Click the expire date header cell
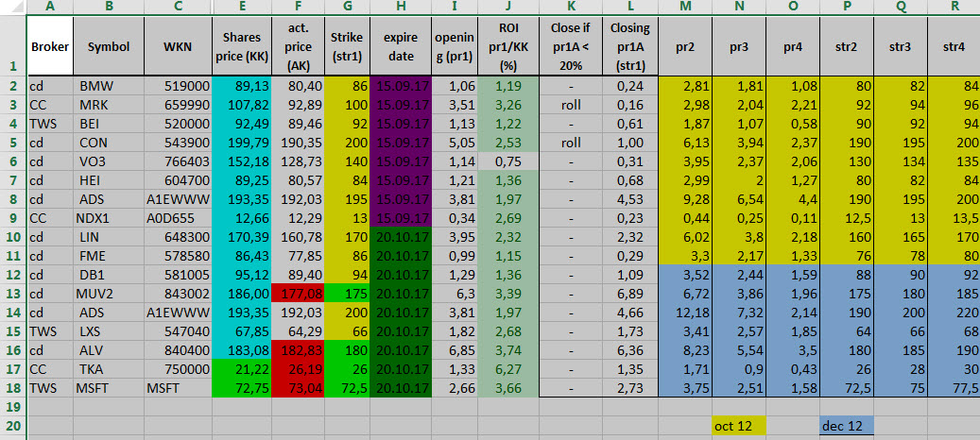This screenshot has width=980, height=440. click(x=401, y=46)
